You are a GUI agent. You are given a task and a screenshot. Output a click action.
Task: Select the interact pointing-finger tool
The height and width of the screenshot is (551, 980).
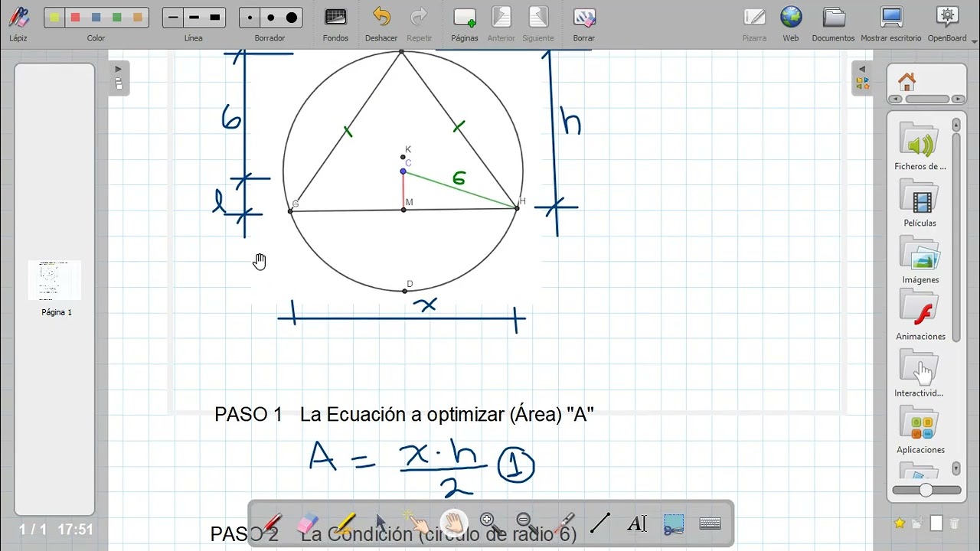pos(417,523)
